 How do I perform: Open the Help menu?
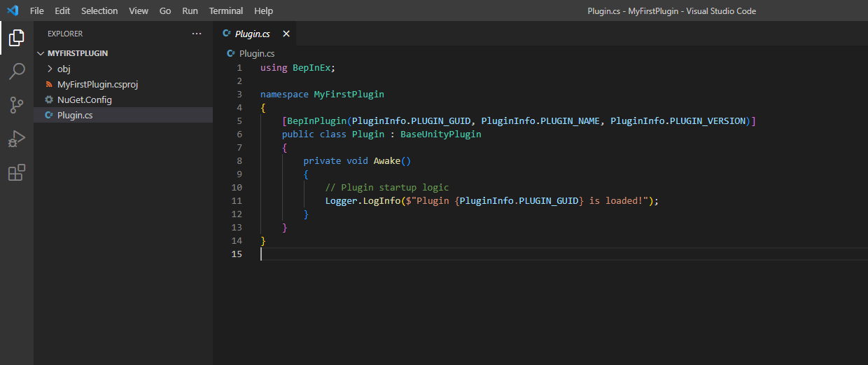pos(264,11)
